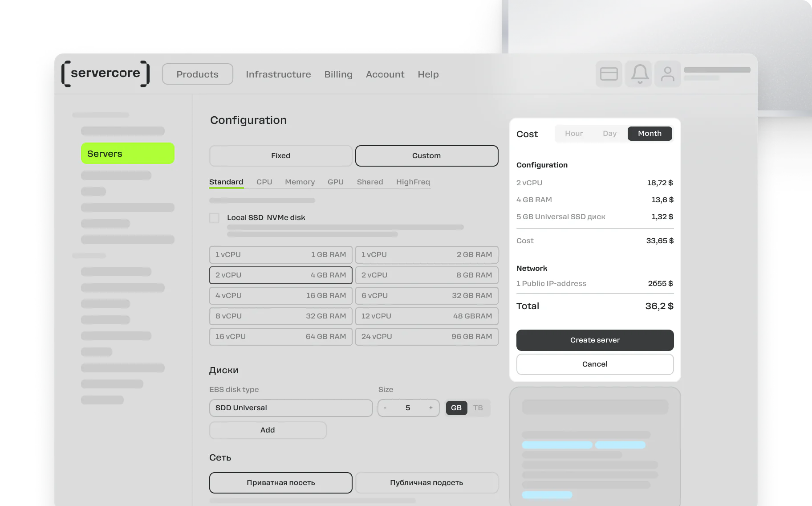
Task: Open user profile icon
Action: tap(667, 74)
